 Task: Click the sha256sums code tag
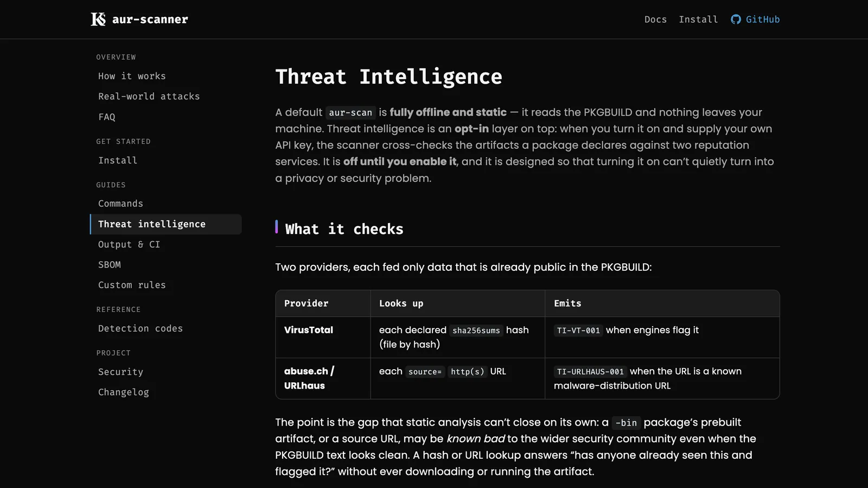(476, 330)
